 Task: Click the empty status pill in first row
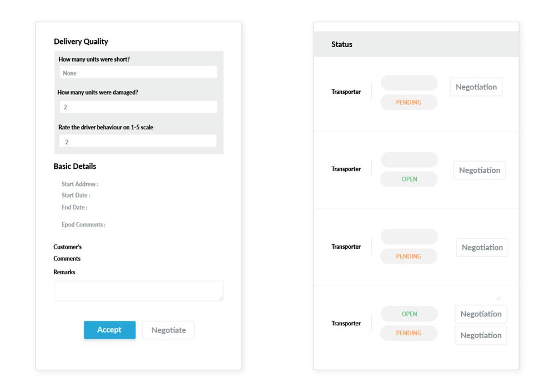(x=409, y=83)
